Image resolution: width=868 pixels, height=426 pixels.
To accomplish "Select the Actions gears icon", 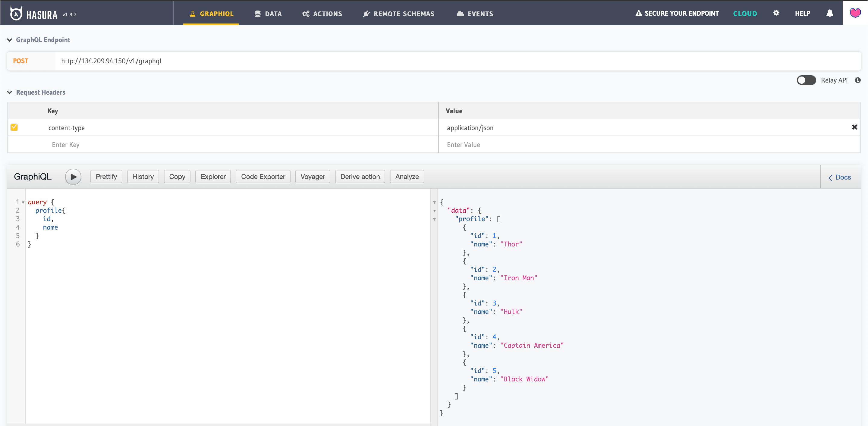I will click(x=306, y=14).
